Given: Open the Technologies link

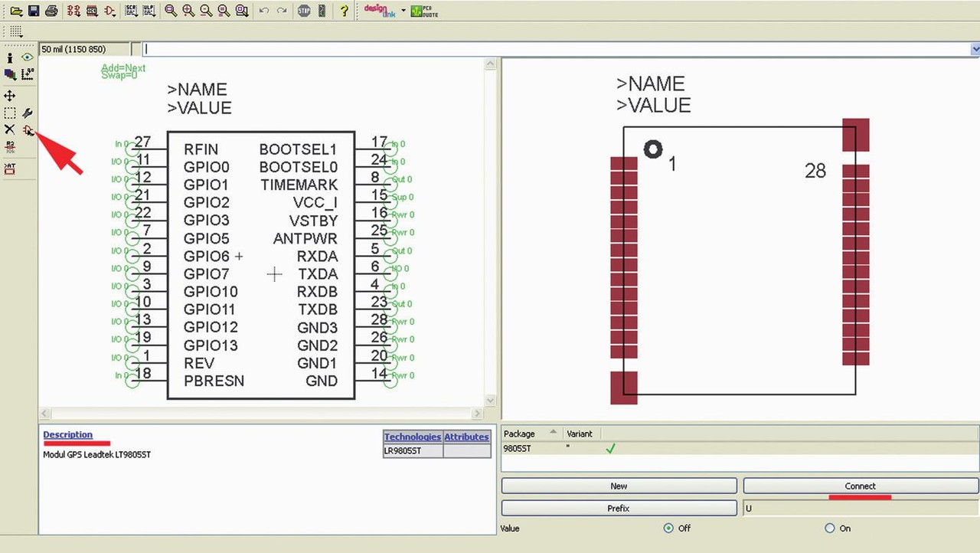Looking at the screenshot, I should tap(413, 437).
